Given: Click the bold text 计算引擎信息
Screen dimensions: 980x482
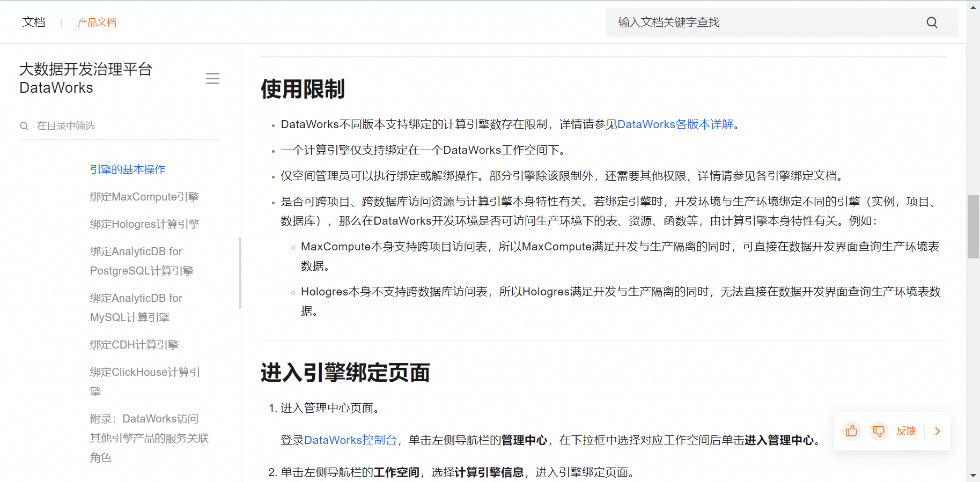Looking at the screenshot, I should click(489, 472).
